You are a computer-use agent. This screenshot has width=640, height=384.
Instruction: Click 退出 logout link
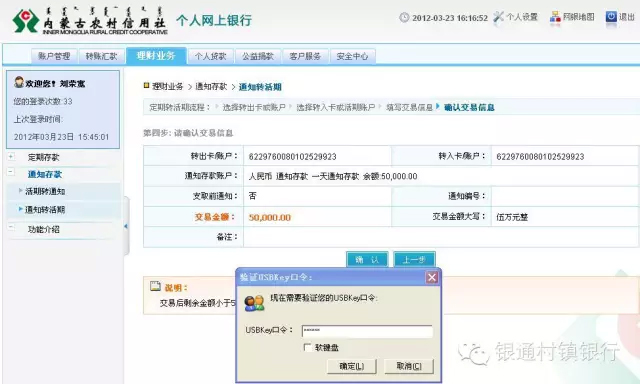click(x=627, y=17)
